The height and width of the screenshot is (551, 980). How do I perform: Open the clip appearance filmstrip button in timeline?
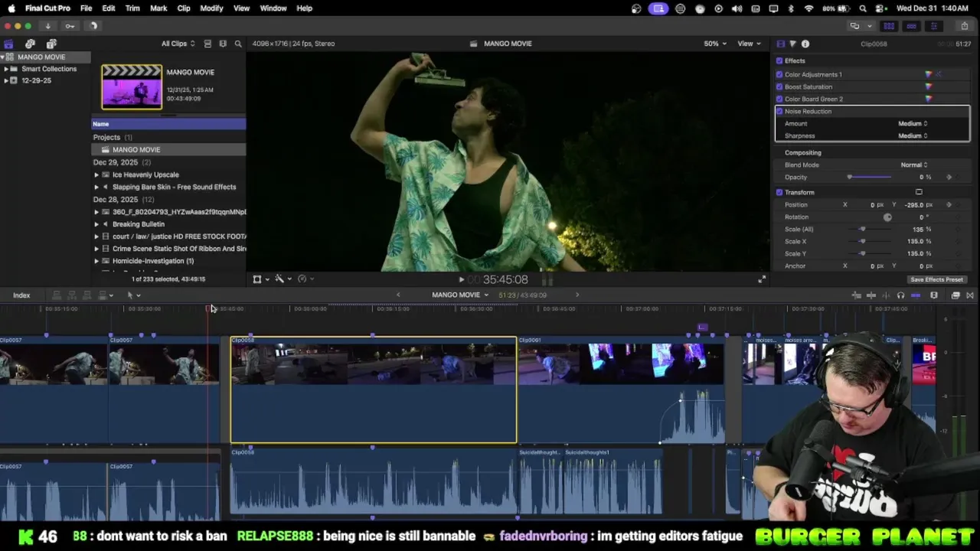[x=934, y=295]
